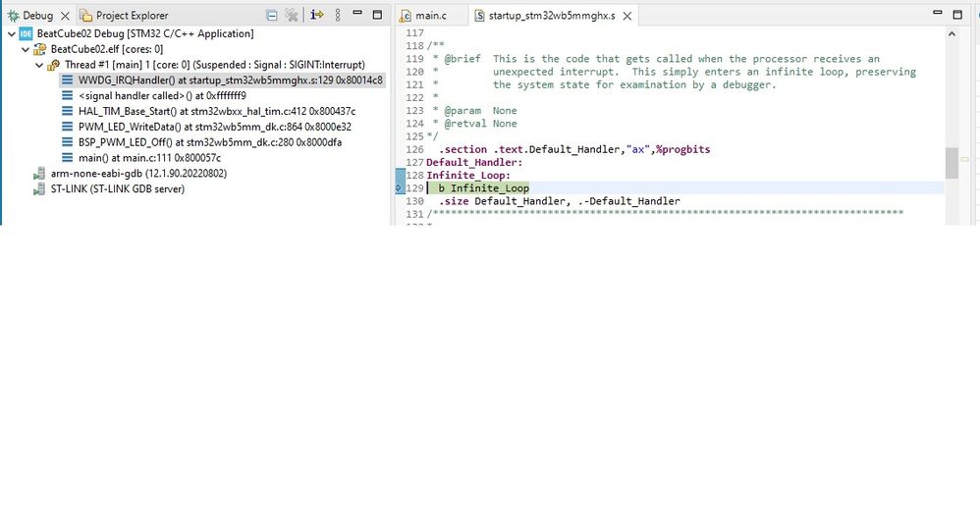Select WWDG_IRQHandler() stack frame
This screenshot has width=980, height=530.
(x=230, y=80)
